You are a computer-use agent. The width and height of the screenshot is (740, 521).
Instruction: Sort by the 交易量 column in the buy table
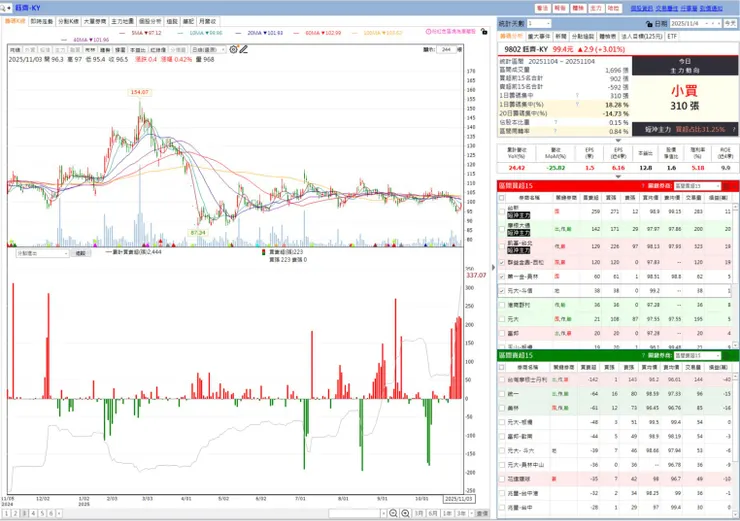click(x=693, y=198)
